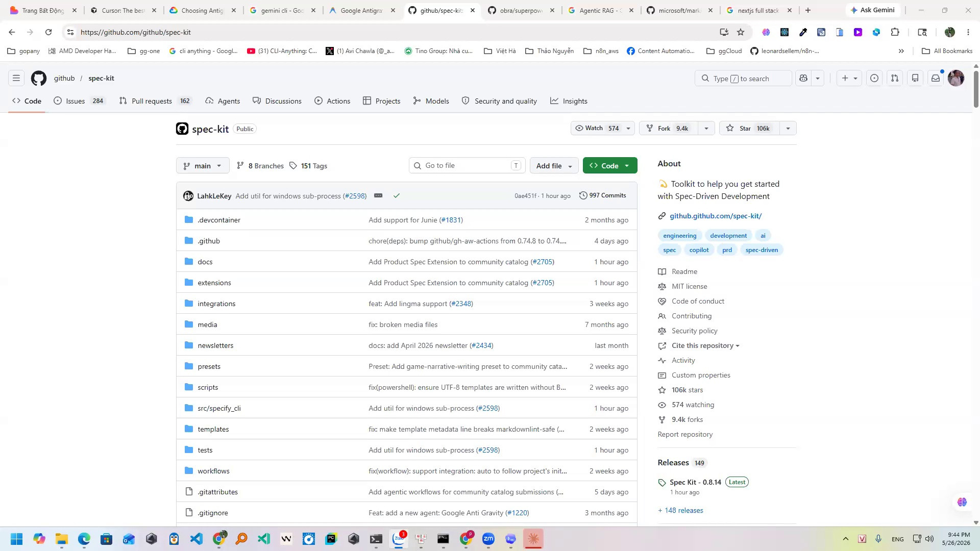This screenshot has height=551, width=980.
Task: Open the Terminal app in taskbar
Action: (376, 539)
